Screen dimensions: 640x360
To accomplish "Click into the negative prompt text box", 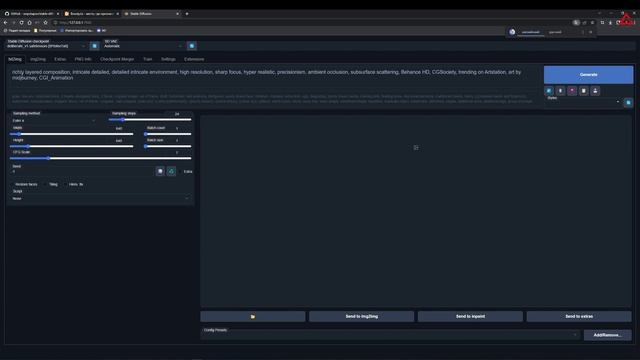I will pyautogui.click(x=273, y=99).
